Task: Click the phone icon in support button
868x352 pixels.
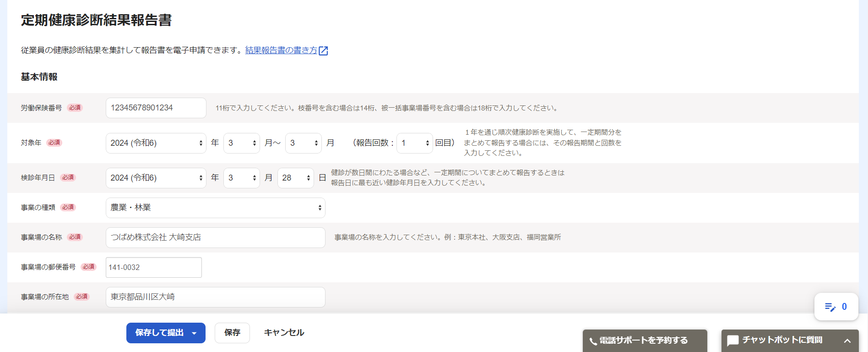Action: pos(593,341)
